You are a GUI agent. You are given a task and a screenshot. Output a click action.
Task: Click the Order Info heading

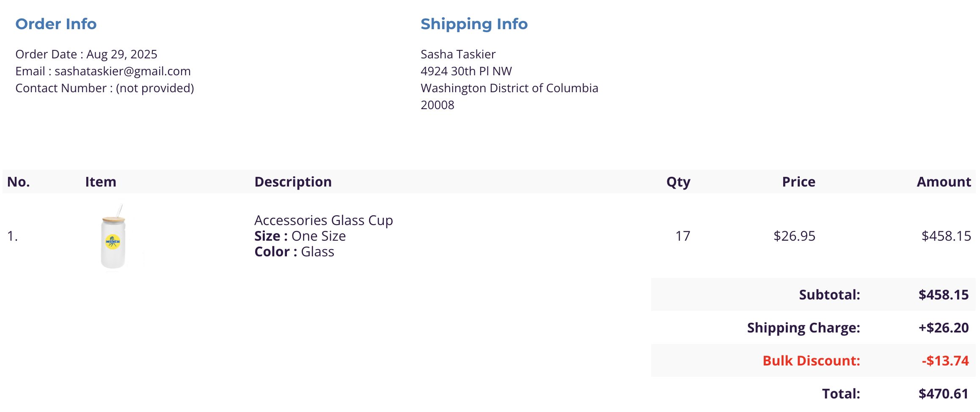(x=56, y=24)
